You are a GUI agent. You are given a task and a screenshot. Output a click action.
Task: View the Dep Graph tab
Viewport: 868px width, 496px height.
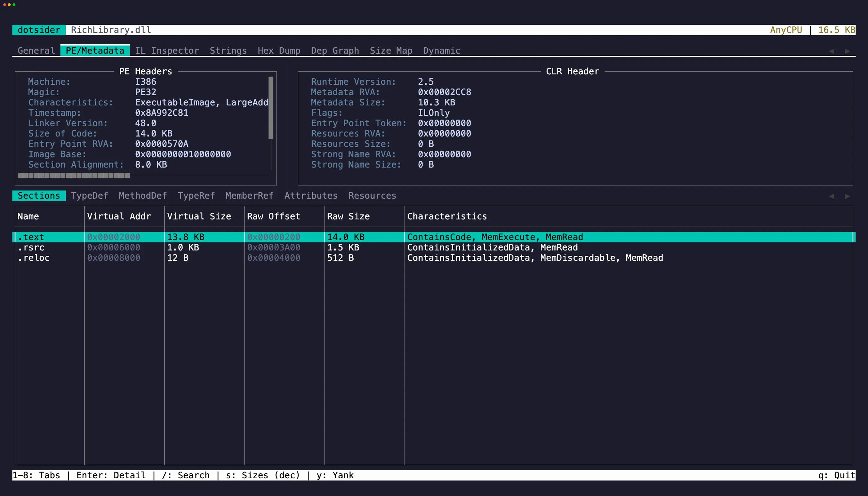(335, 51)
